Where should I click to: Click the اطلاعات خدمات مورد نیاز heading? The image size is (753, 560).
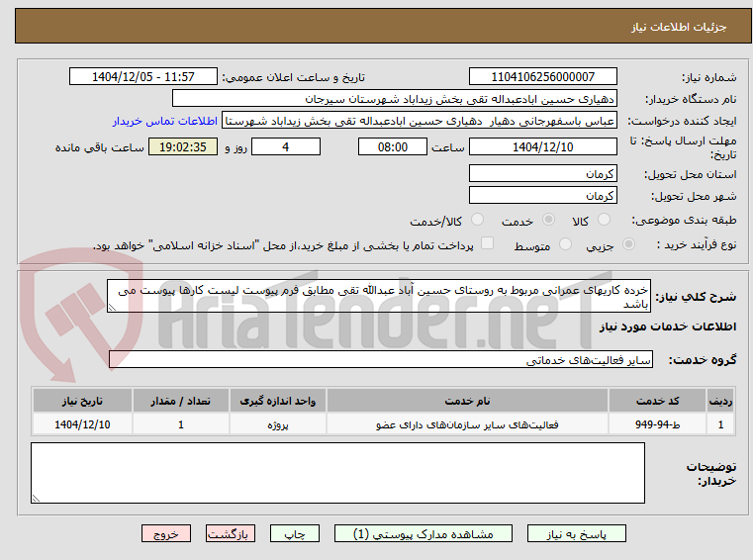(x=668, y=327)
